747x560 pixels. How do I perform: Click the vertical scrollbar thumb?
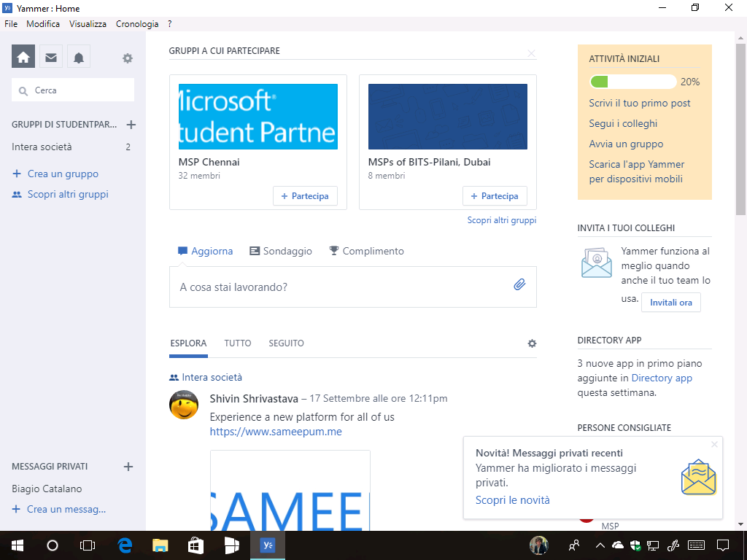pyautogui.click(x=740, y=128)
